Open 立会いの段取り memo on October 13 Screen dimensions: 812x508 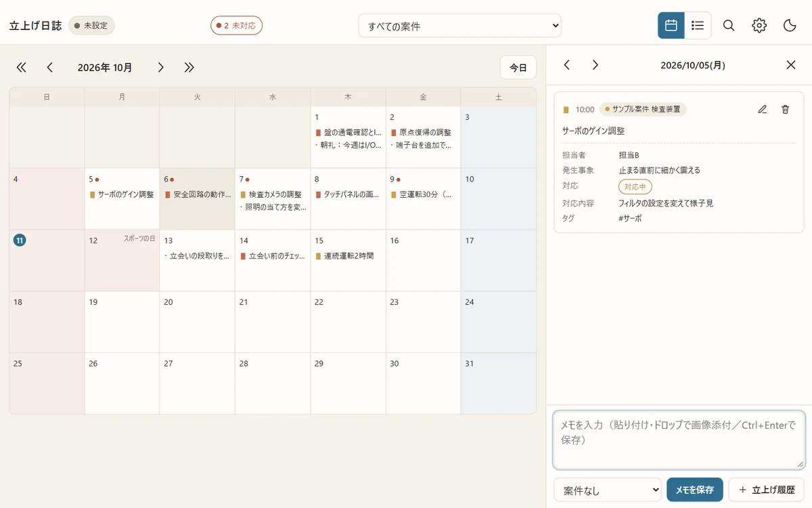click(x=197, y=256)
